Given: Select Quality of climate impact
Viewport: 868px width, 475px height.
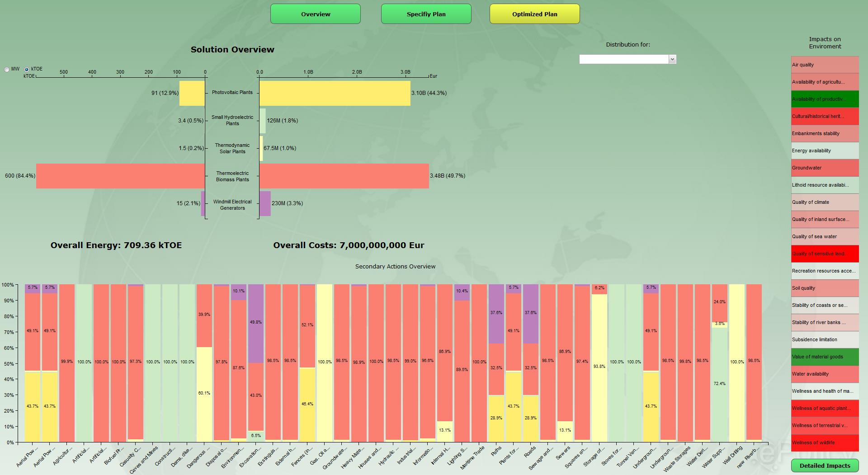Looking at the screenshot, I should click(825, 202).
